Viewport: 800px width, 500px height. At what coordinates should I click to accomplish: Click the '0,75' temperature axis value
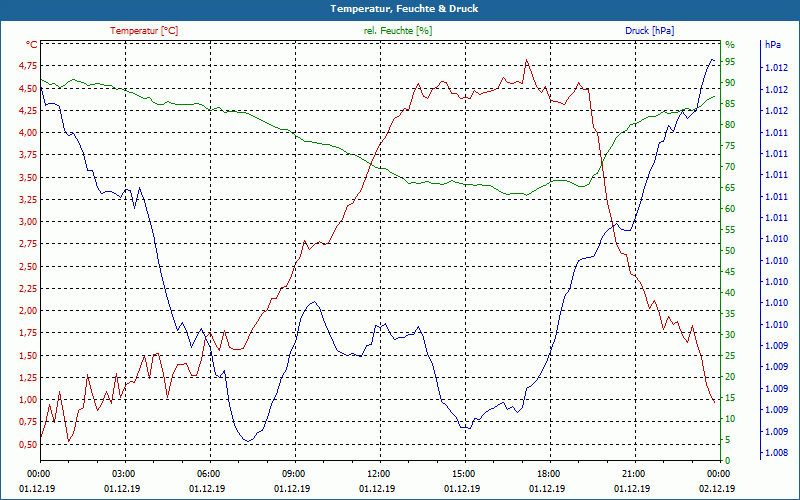(29, 422)
